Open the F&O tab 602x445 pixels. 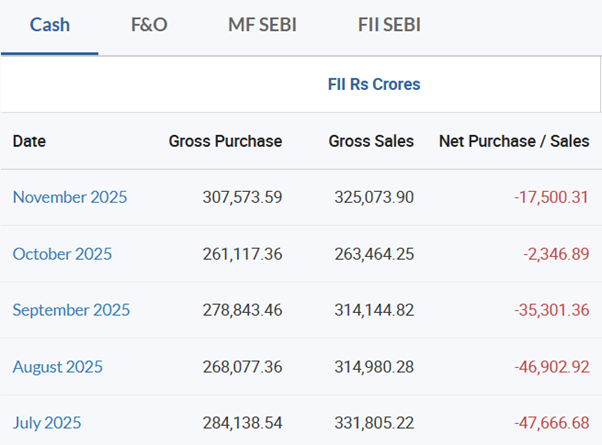149,24
